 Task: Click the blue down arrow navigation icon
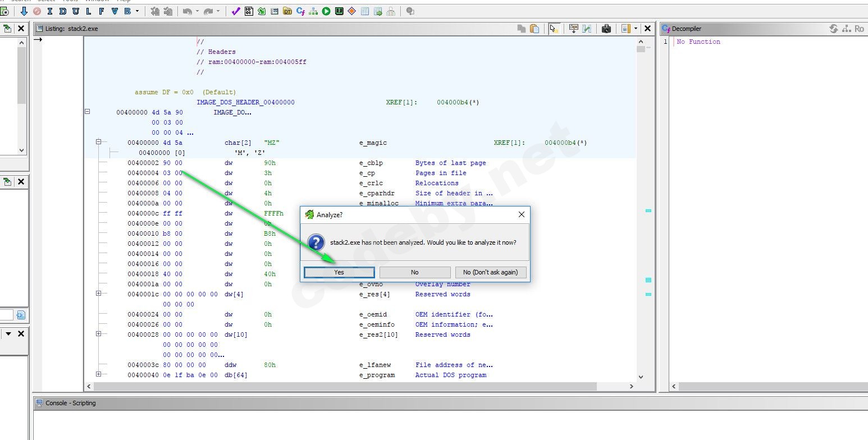[24, 11]
